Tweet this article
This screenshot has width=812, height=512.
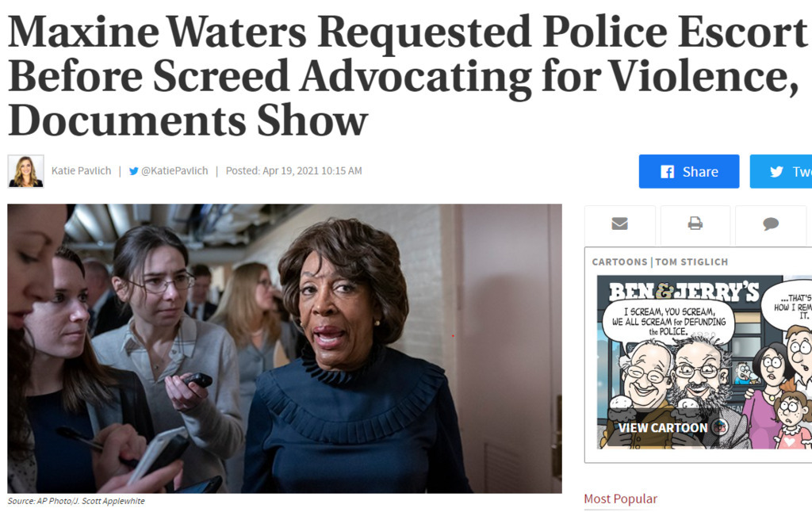(x=781, y=171)
